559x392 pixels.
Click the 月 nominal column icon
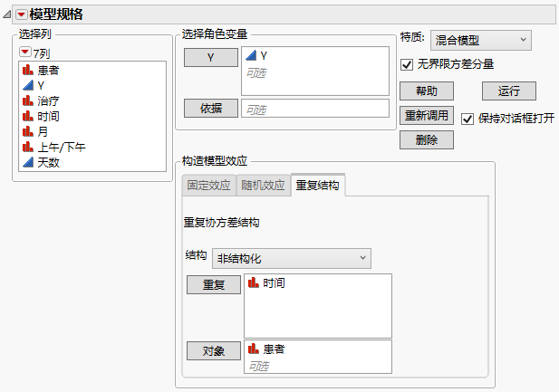click(x=28, y=131)
